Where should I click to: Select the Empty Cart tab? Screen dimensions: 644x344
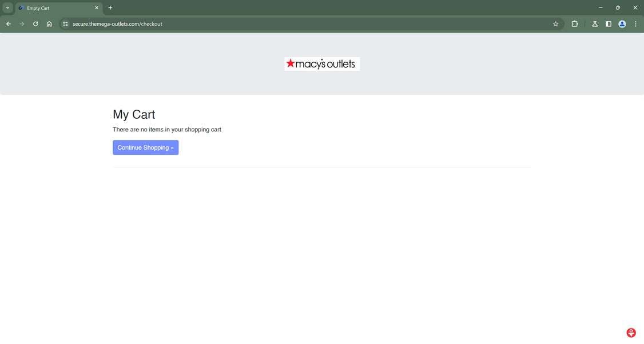59,8
